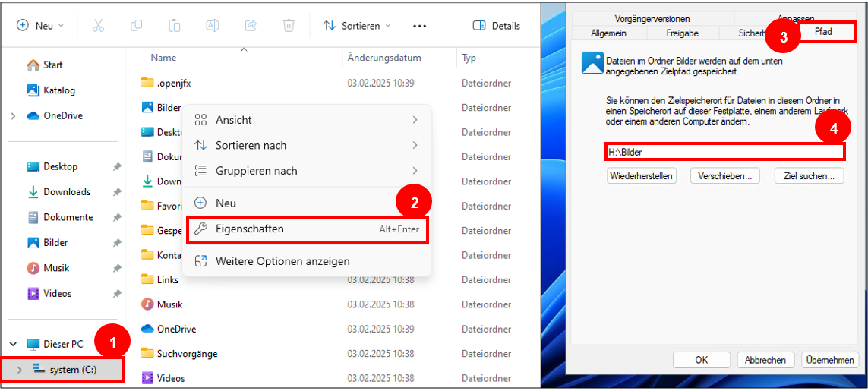The height and width of the screenshot is (391, 868).
Task: Switch to the Pfad tab
Action: [823, 32]
